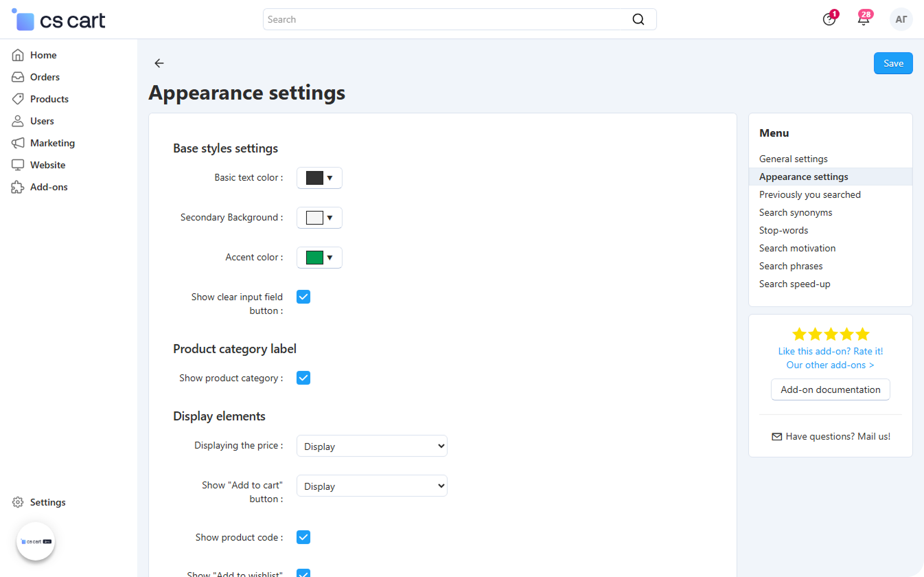Click the search magnifier icon
Screen dimensions: 924x577
click(x=638, y=19)
